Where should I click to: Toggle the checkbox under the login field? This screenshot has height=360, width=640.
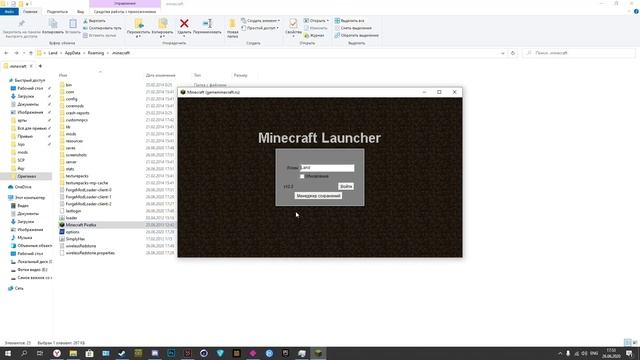302,176
